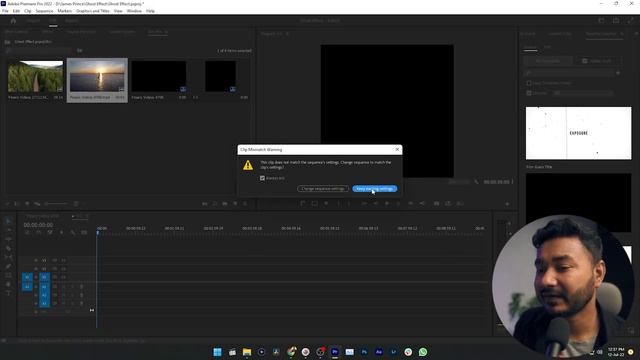The width and height of the screenshot is (640, 360).
Task: Select the Slip tool
Action: [8, 257]
